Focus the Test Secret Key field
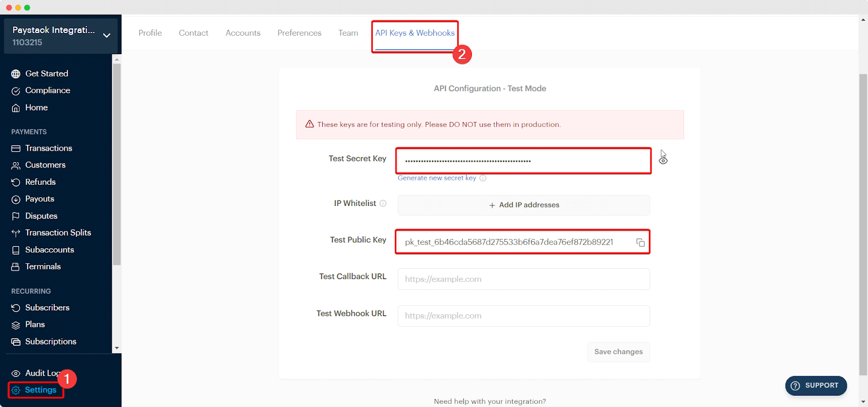 point(524,161)
